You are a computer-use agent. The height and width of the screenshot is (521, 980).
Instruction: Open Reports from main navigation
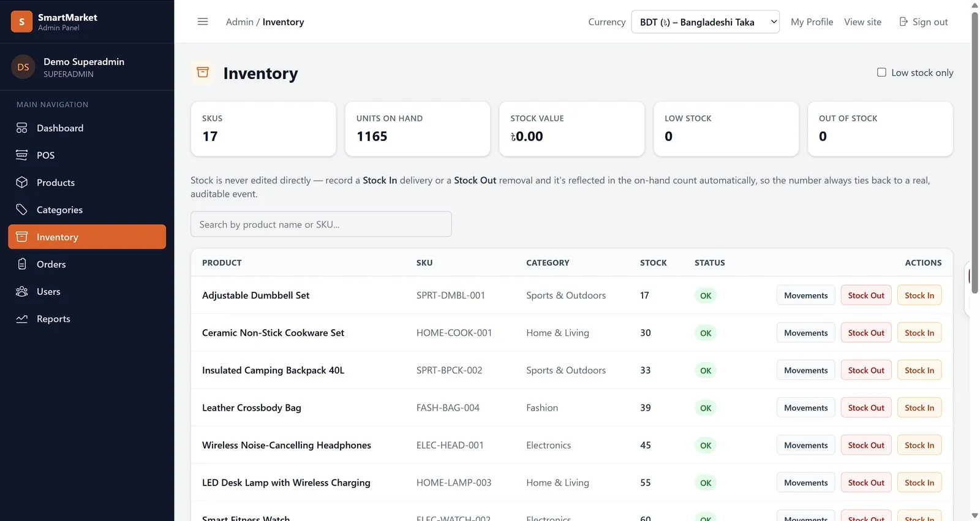(87, 319)
